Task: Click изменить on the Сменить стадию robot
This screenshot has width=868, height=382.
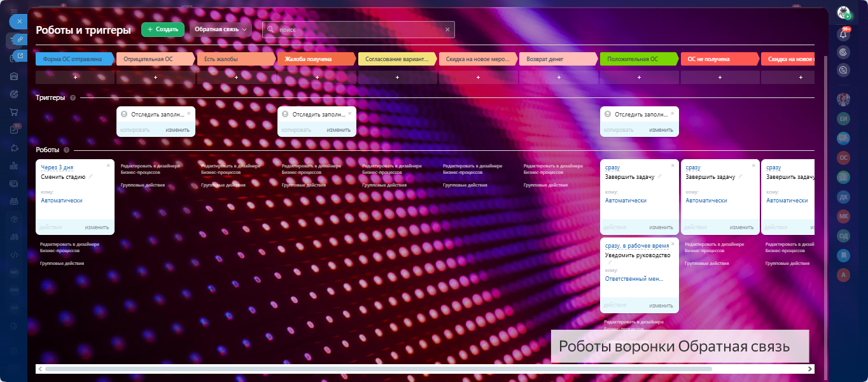Action: tap(97, 227)
